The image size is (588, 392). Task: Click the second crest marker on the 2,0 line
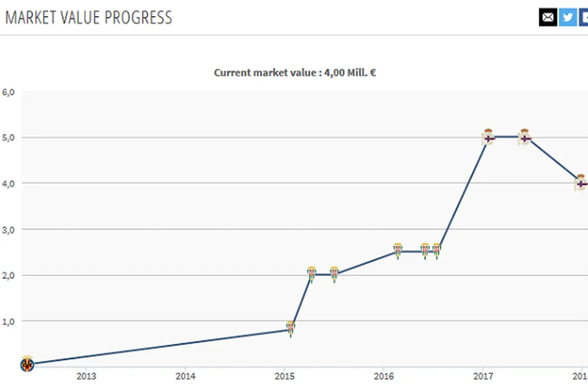[x=334, y=274]
